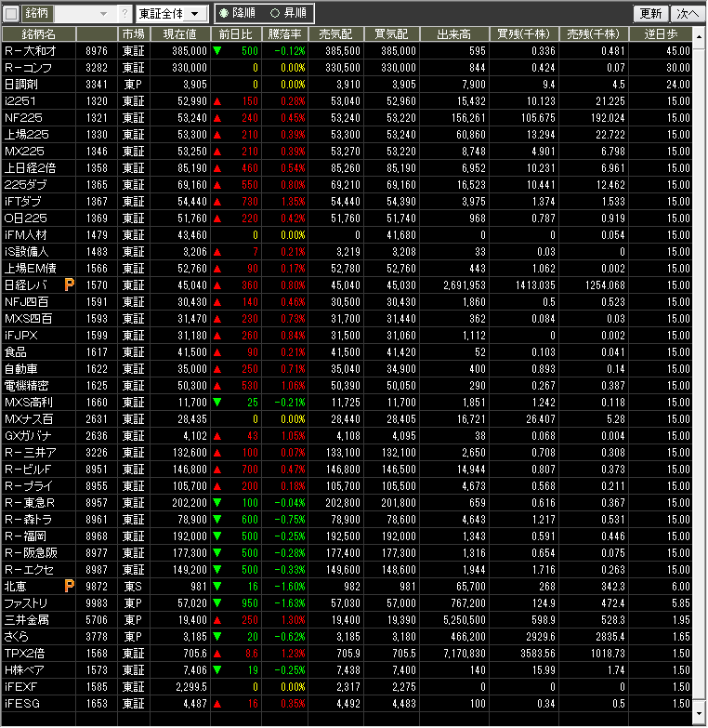This screenshot has width=708, height=728.
Task: Click the green down arrow for R-大和オ
Action: pos(216,50)
